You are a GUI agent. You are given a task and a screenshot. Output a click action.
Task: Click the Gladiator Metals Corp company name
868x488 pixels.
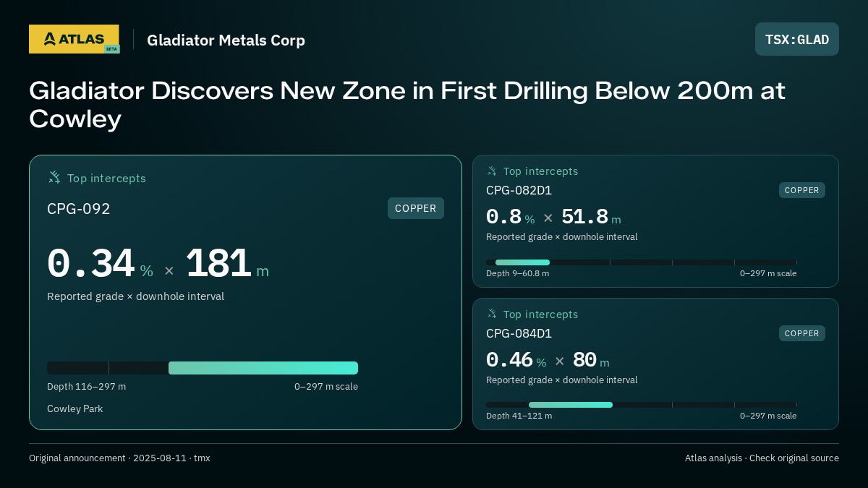tap(226, 40)
